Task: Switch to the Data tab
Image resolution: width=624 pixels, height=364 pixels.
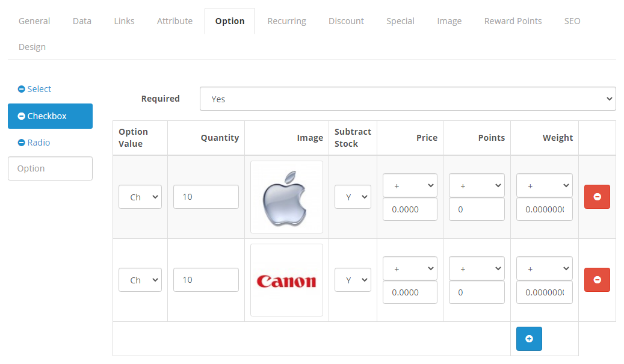Action: coord(82,21)
